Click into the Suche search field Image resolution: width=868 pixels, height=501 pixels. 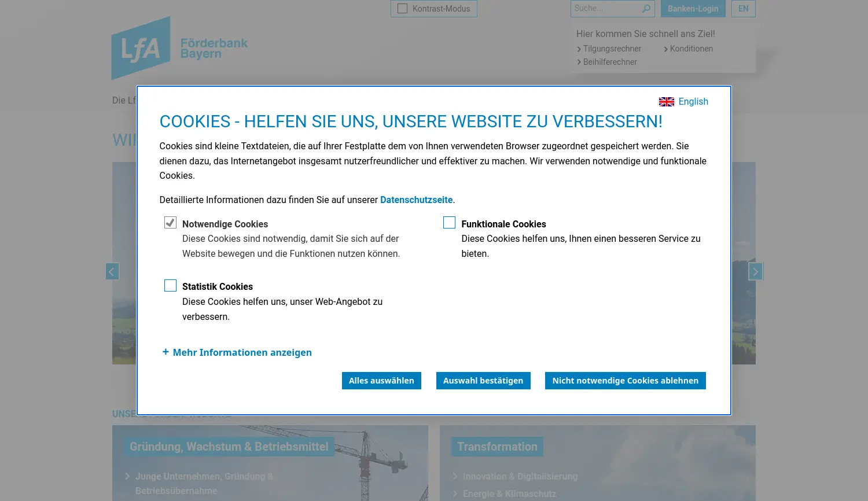[x=605, y=9]
